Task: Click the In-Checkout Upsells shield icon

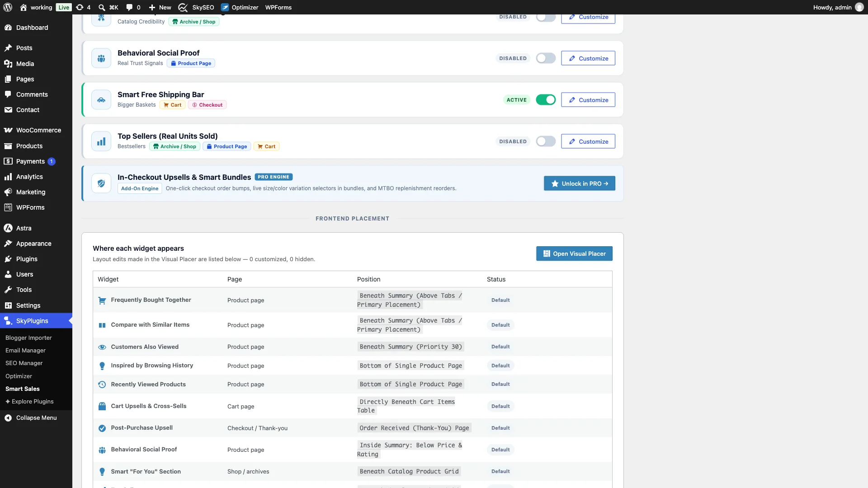Action: click(101, 183)
